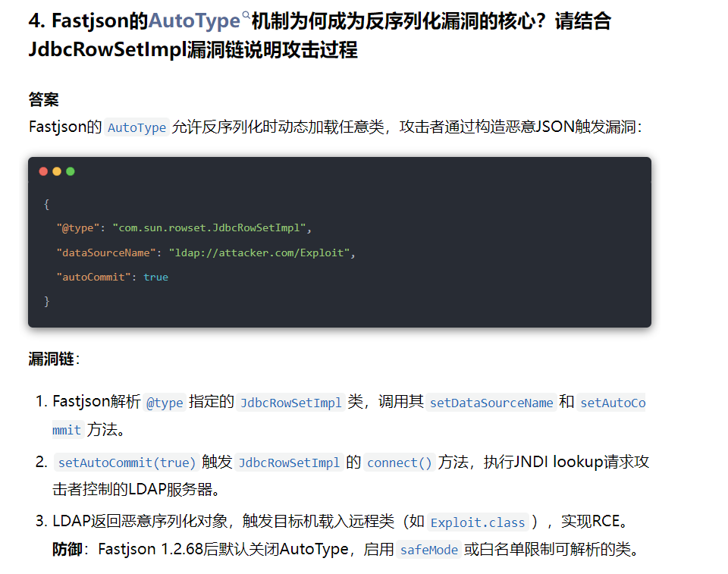Click the setDataSourceName inline code

[x=491, y=403]
